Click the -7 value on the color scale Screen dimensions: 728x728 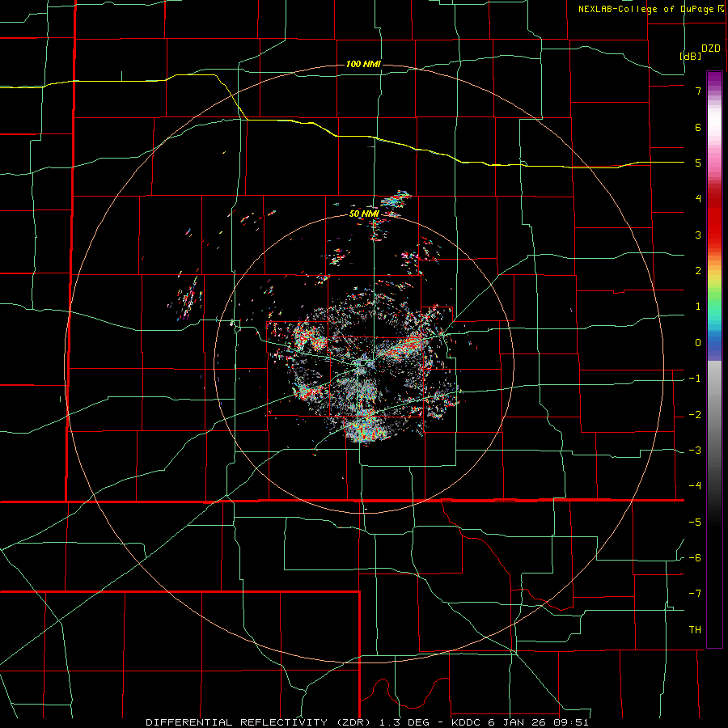tap(695, 594)
